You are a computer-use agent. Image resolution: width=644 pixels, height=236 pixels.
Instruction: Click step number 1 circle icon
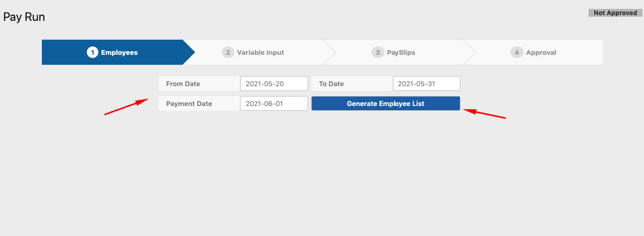click(93, 52)
